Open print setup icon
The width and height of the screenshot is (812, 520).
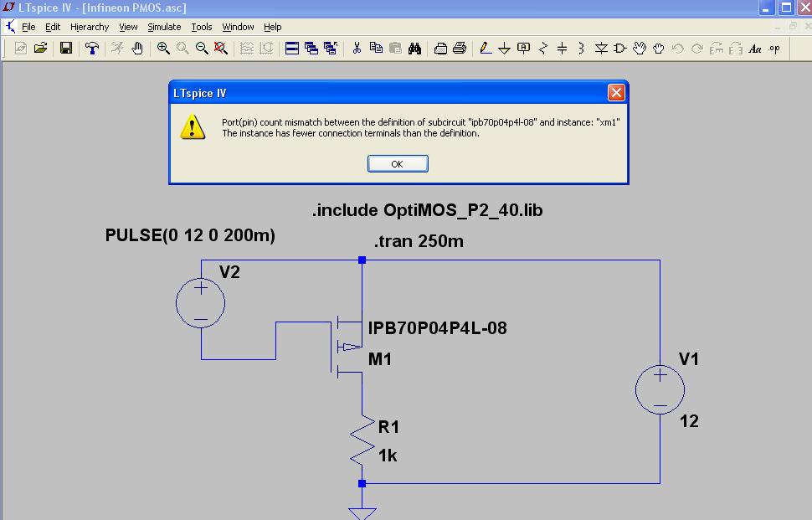click(440, 49)
